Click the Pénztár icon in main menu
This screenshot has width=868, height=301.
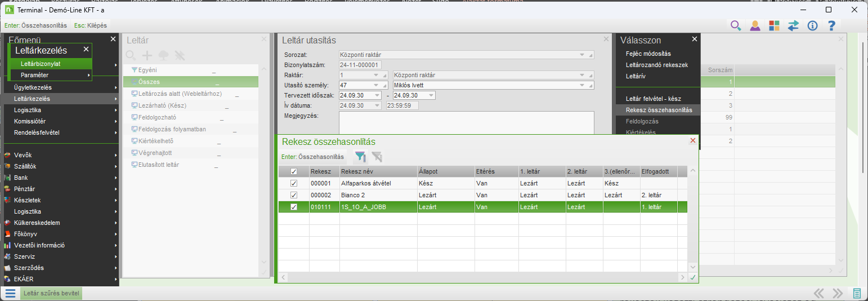[7, 189]
